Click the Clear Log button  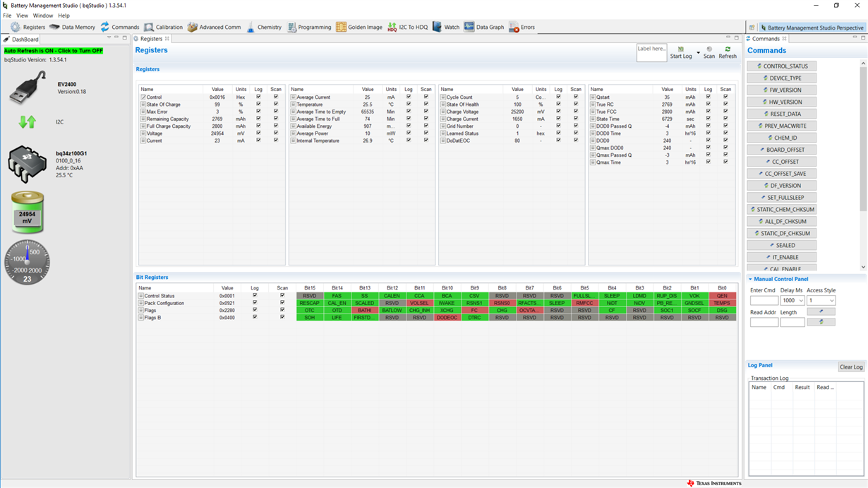pos(850,367)
